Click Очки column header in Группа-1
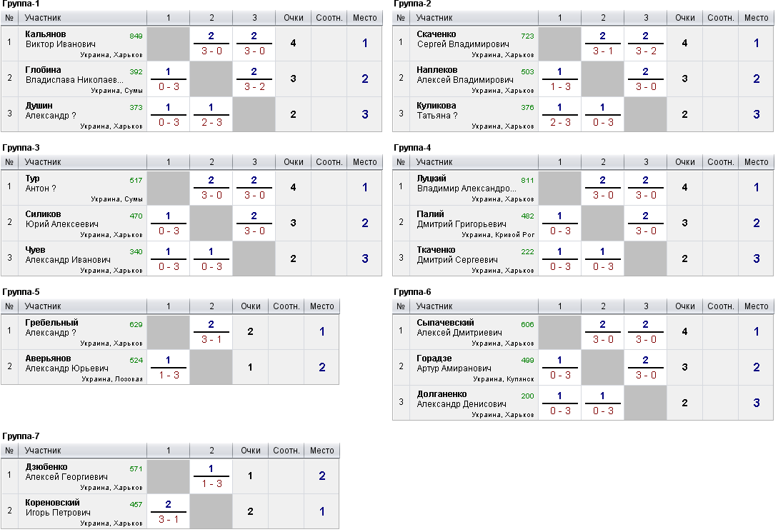 pos(293,18)
